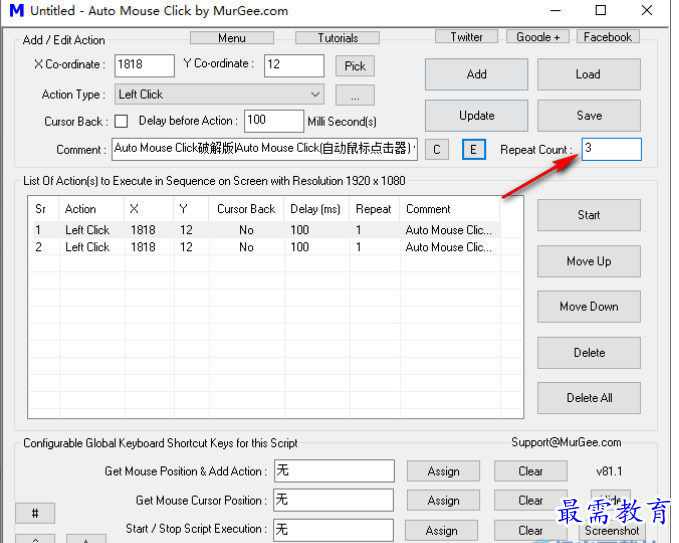The height and width of the screenshot is (543, 679).
Task: Click the Start script button
Action: pos(588,215)
